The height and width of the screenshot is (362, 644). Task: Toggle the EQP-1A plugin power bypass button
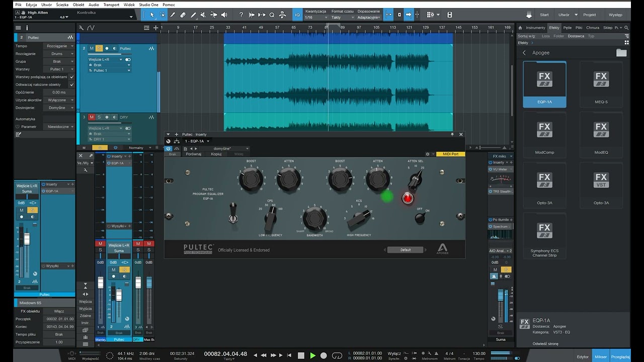(x=169, y=148)
